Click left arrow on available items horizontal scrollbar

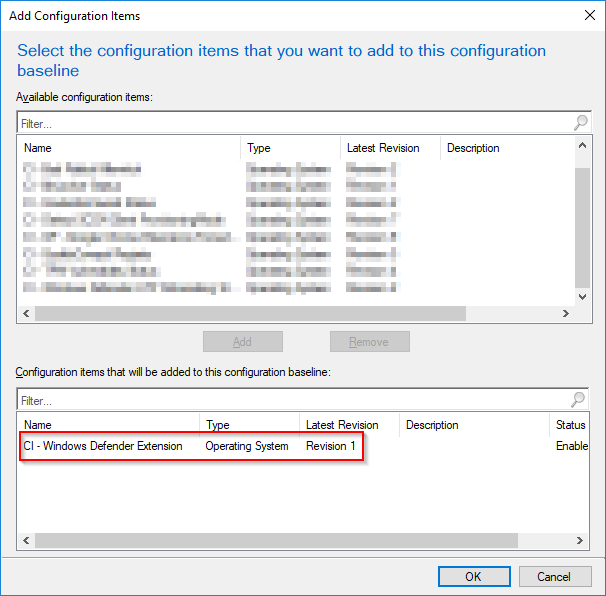(x=26, y=313)
